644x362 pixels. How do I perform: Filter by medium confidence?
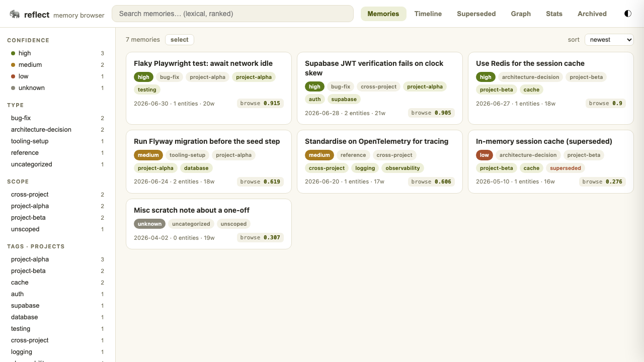(x=57, y=65)
